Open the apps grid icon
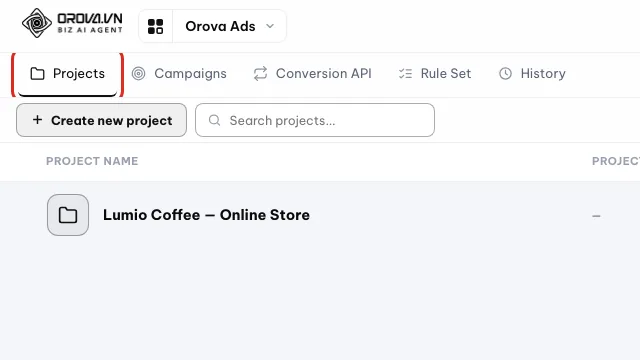Screen dimensions: 640x360 tap(156, 27)
